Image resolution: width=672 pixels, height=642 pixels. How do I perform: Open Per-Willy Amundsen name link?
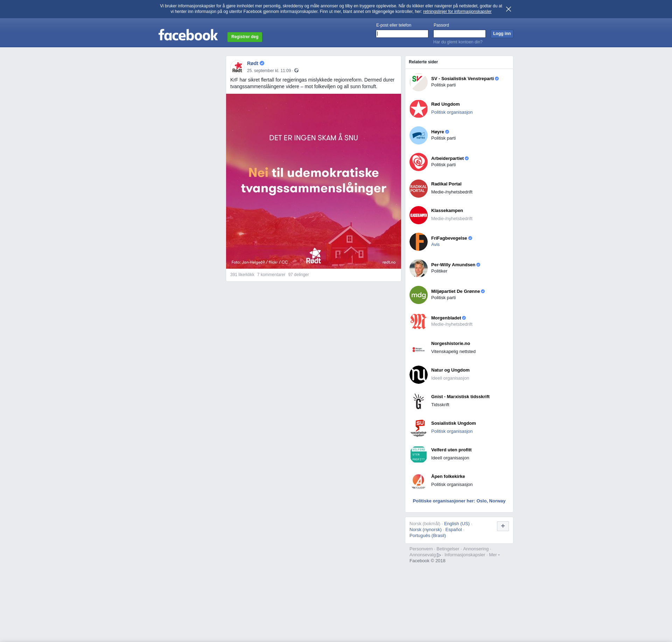pos(453,265)
